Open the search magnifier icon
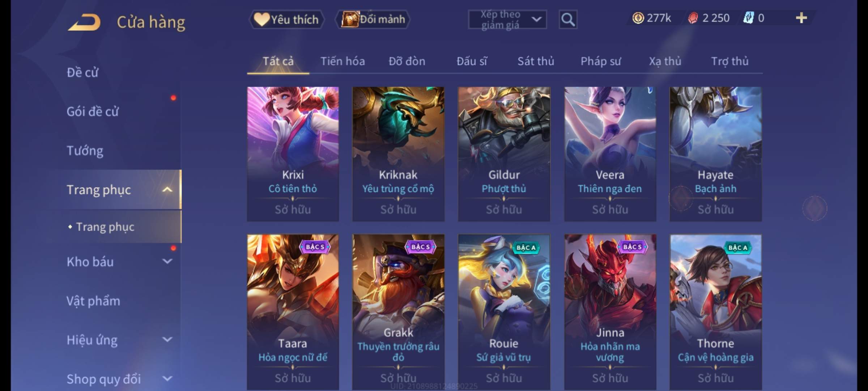 (x=568, y=20)
